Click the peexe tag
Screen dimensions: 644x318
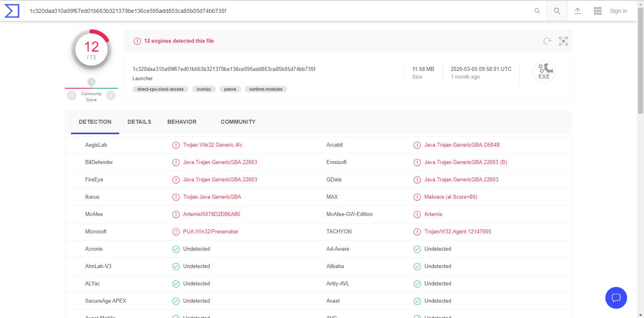coord(230,89)
